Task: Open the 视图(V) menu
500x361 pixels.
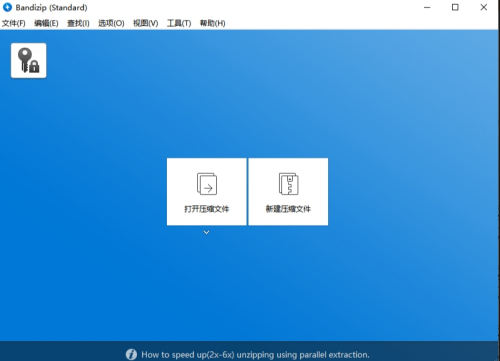Action: coord(146,23)
